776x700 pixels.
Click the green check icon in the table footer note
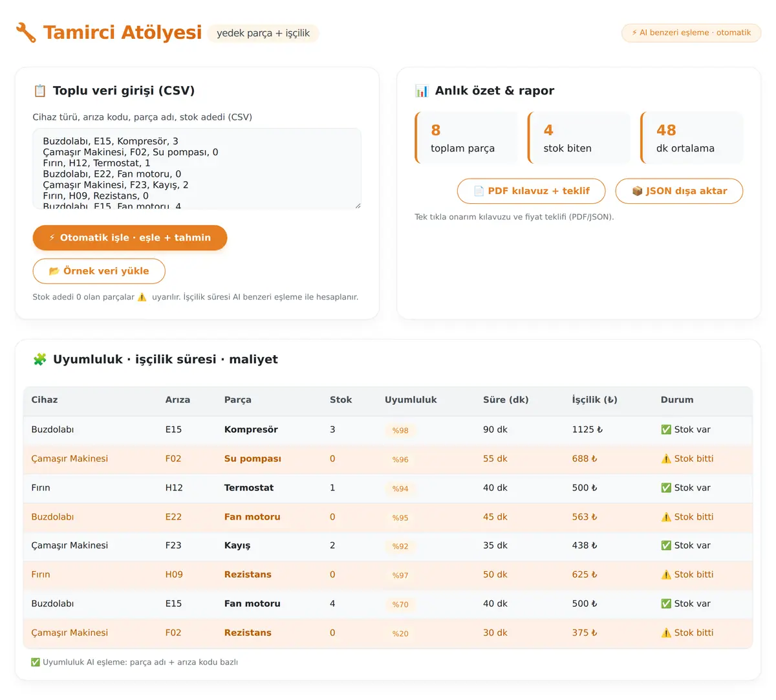(x=36, y=662)
